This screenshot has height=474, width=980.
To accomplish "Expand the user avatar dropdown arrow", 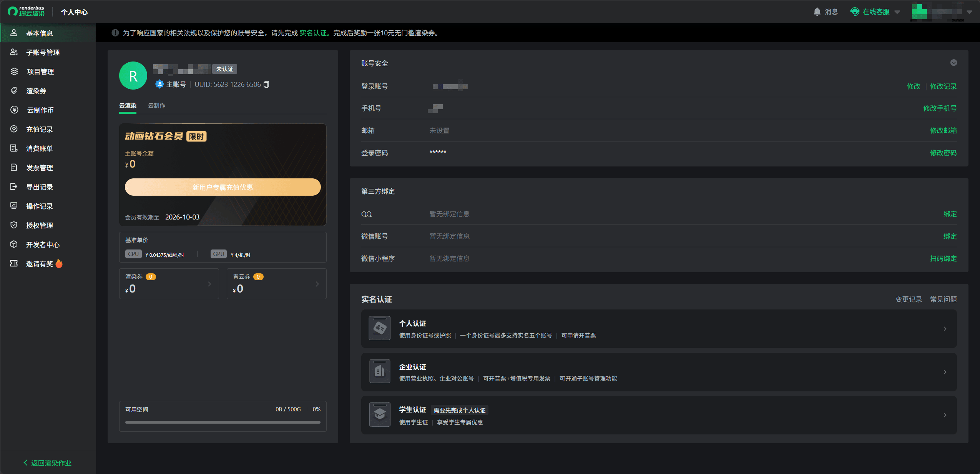I will 970,12.
